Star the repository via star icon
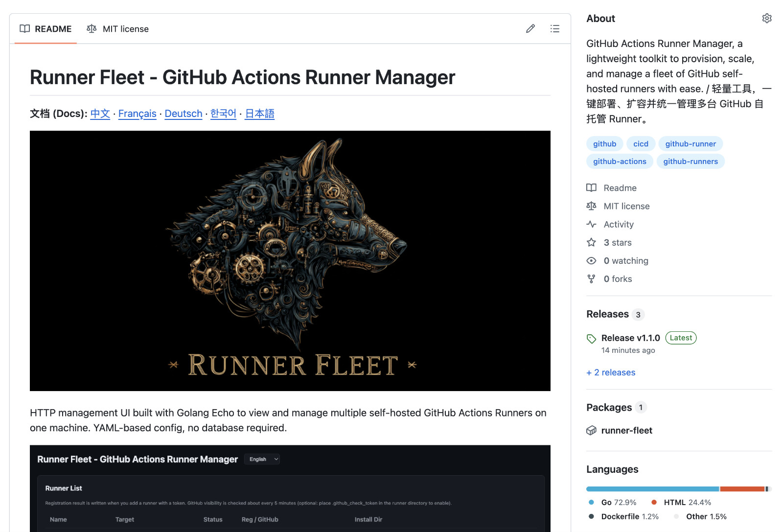The height and width of the screenshot is (532, 783). click(x=591, y=242)
